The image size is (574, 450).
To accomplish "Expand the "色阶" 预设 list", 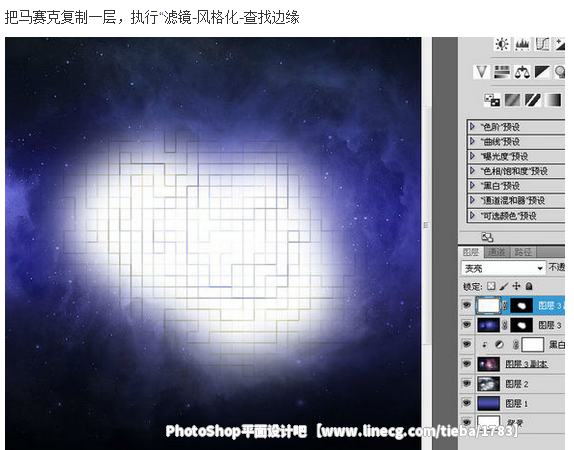I will tap(472, 127).
